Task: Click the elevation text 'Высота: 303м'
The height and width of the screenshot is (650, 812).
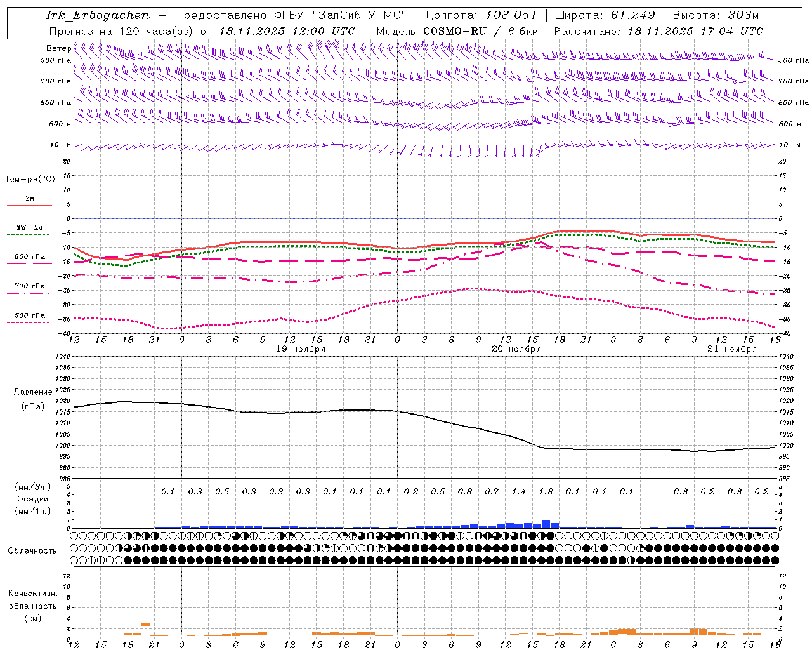Action: click(x=716, y=15)
